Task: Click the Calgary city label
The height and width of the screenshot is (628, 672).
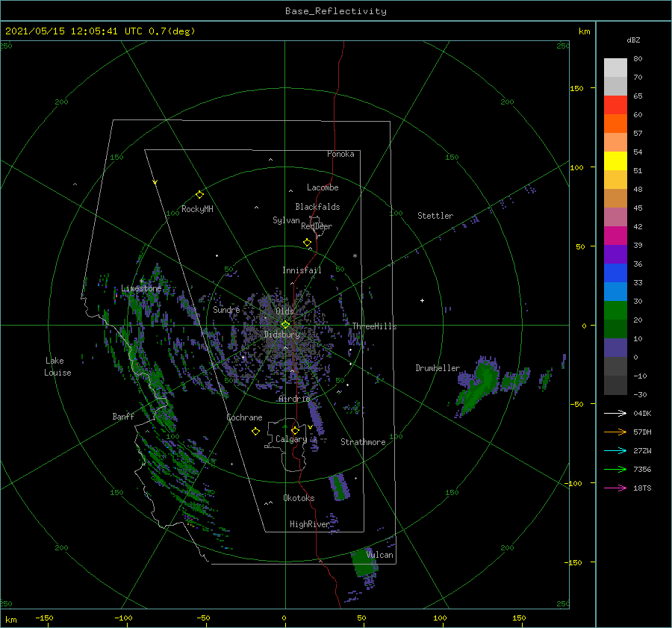Action: [x=291, y=439]
